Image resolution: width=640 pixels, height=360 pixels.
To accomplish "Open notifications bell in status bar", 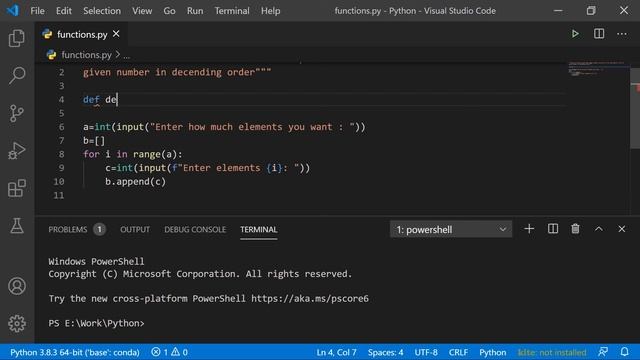I will click(x=624, y=352).
